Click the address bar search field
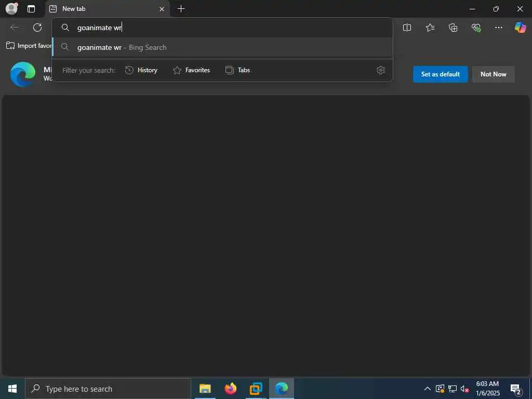This screenshot has height=399, width=532. click(222, 28)
